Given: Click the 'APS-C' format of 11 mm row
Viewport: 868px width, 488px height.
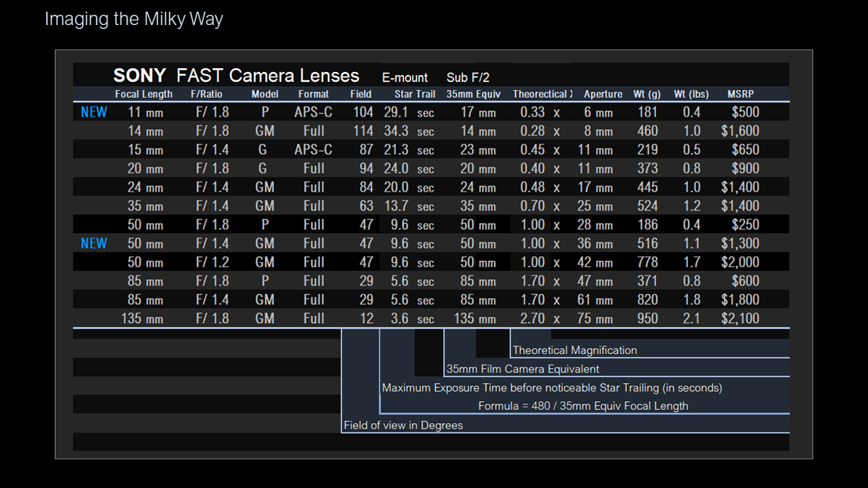Looking at the screenshot, I should pos(313,113).
